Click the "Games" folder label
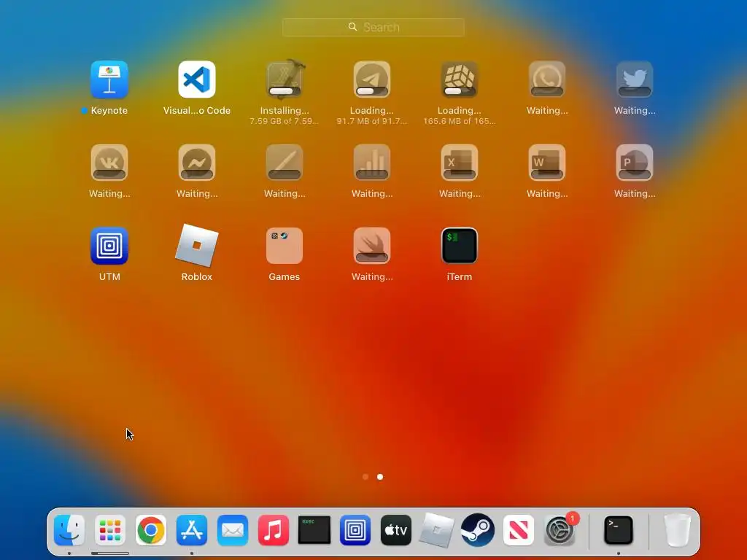 click(x=285, y=276)
